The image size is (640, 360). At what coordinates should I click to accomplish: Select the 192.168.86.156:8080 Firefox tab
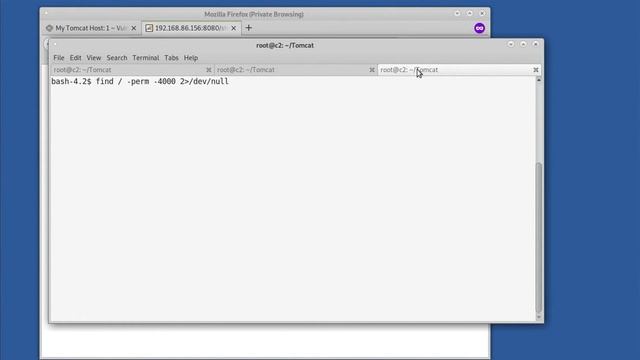[191, 28]
